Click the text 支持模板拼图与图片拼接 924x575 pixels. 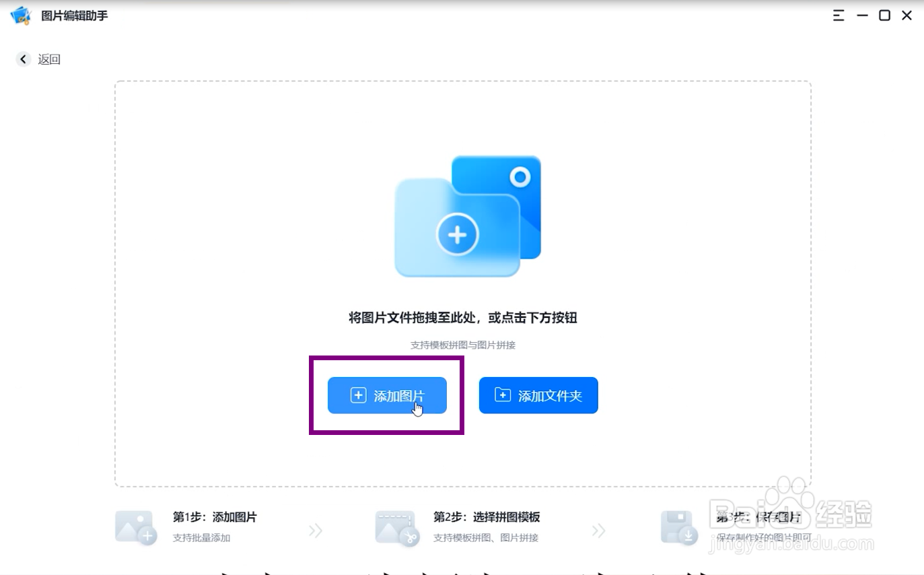[463, 345]
